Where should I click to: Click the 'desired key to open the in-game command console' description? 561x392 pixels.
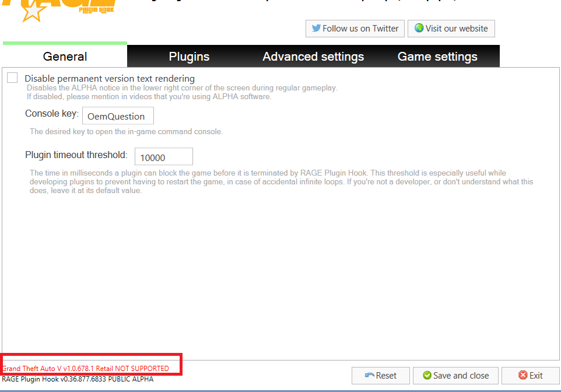point(126,131)
